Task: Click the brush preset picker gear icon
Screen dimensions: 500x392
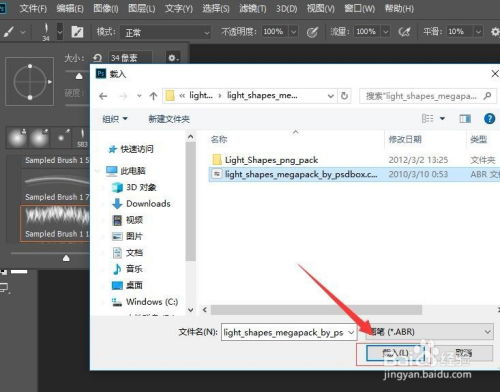Action: click(173, 58)
